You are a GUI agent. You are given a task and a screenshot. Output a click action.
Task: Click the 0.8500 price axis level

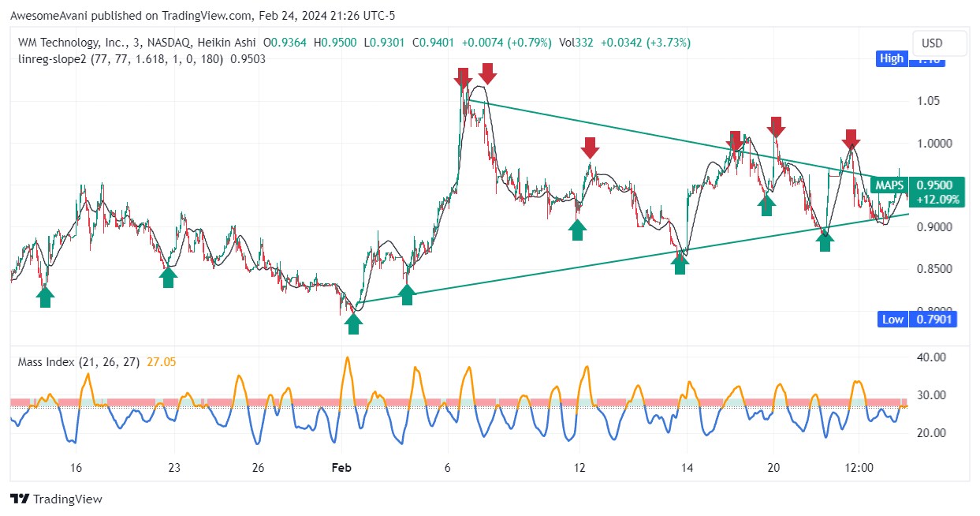[933, 269]
